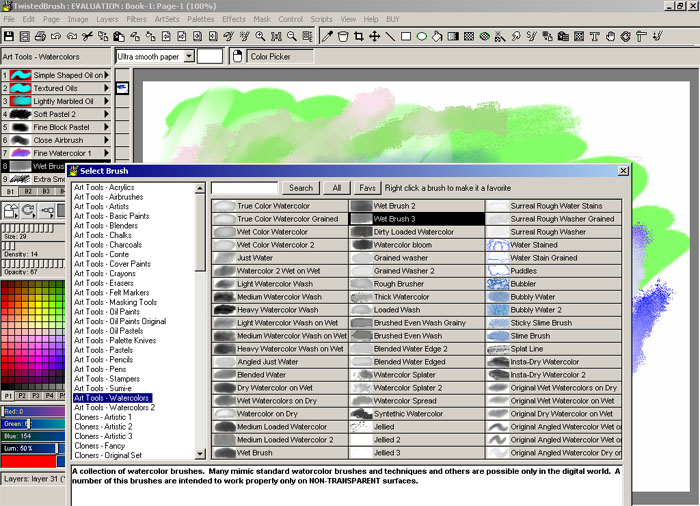Select the Wet Brush 3 brush

pos(417,218)
